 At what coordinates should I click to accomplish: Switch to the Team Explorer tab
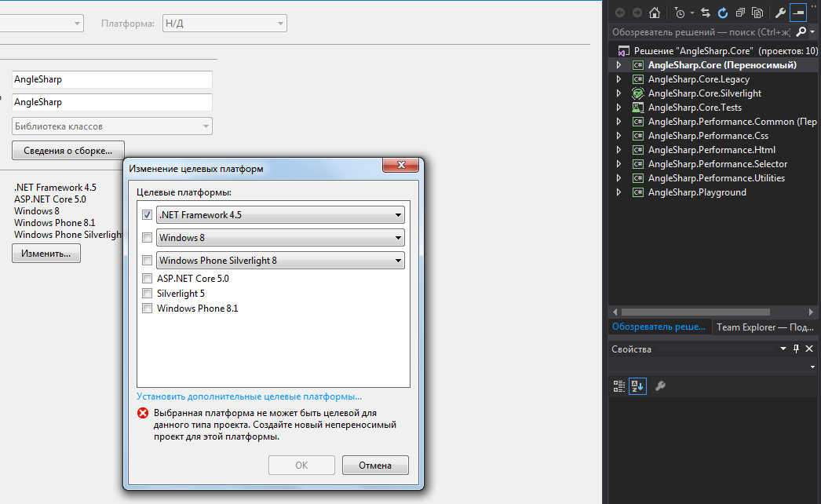[765, 327]
